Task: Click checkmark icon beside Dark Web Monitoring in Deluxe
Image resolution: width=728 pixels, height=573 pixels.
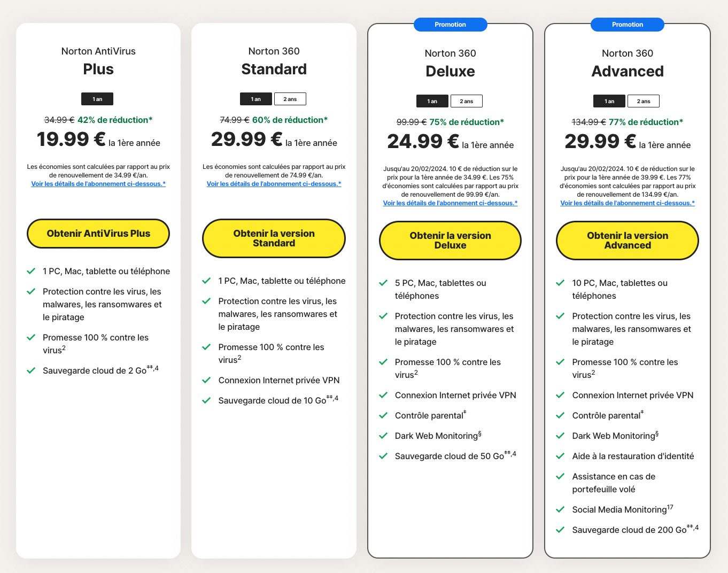Action: (x=383, y=436)
